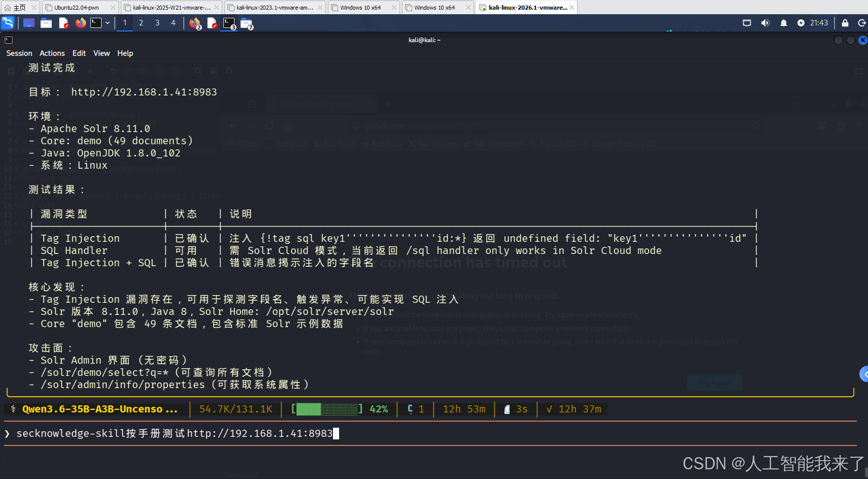Viewport: 868px width, 479px height.
Task: Close the kali-linux-2026.1-vmware tab
Action: tap(572, 8)
